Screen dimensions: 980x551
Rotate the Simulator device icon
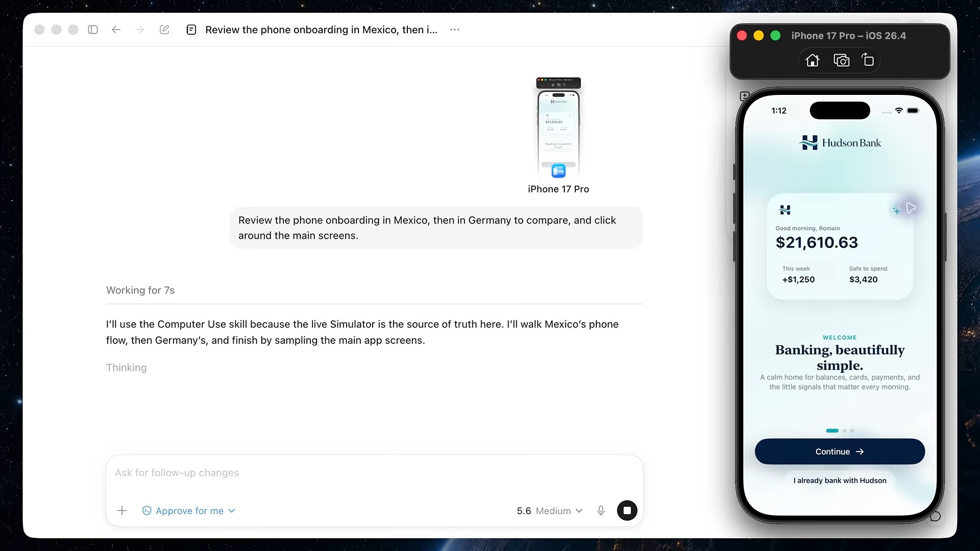868,60
